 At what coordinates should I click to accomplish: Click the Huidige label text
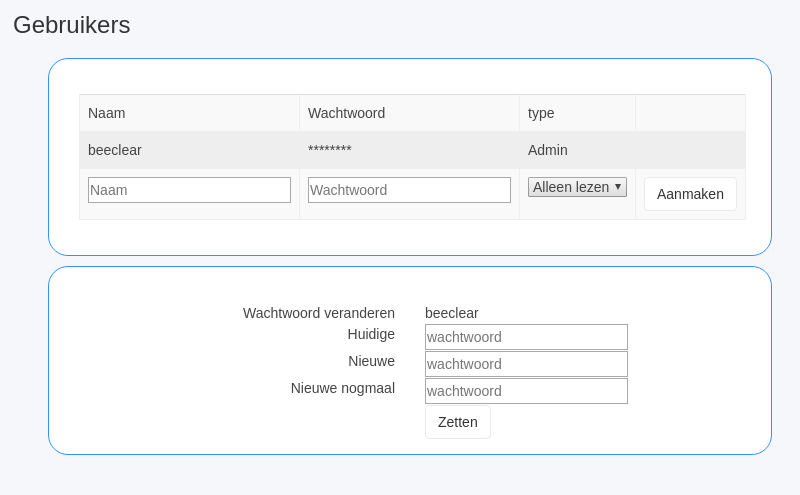pyautogui.click(x=371, y=334)
